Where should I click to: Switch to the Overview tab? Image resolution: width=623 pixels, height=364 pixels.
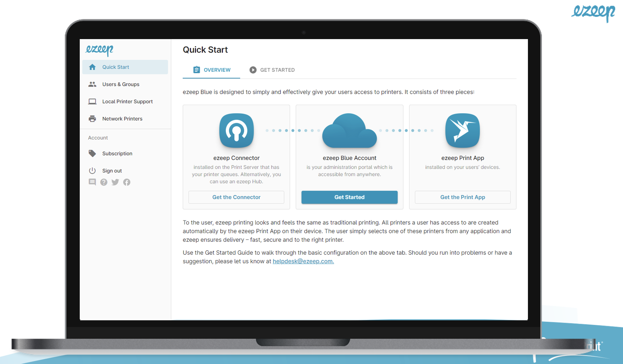coord(212,70)
